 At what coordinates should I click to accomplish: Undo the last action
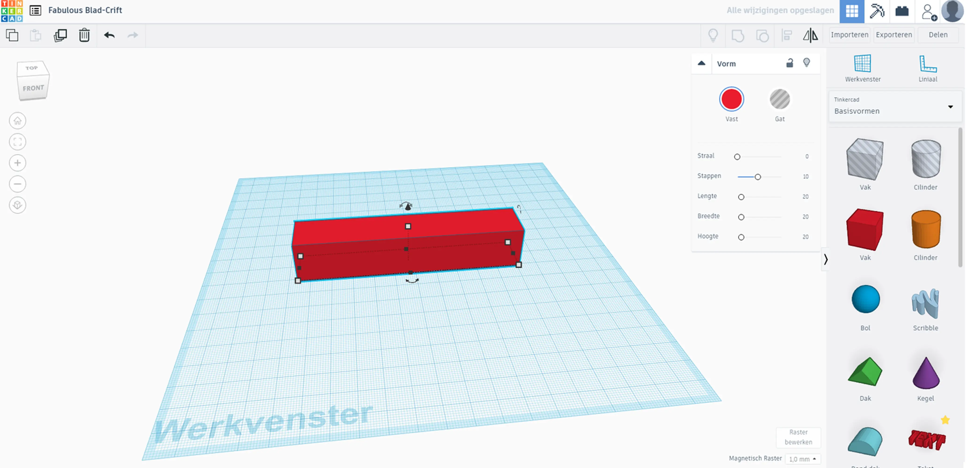[x=109, y=35]
